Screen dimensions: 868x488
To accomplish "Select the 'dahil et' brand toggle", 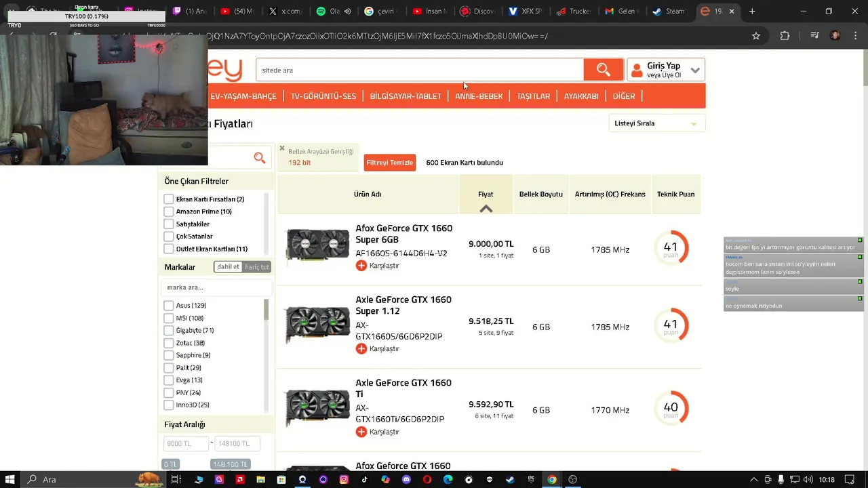I will (x=228, y=267).
